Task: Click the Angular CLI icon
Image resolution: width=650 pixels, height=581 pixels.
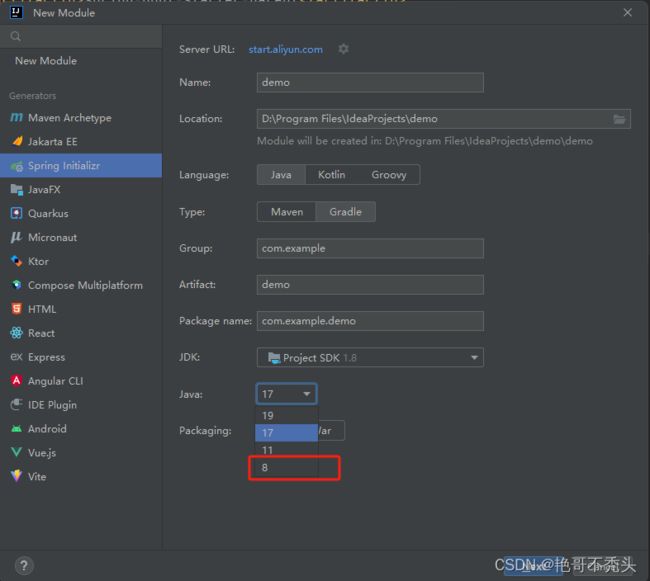Action: [x=17, y=380]
